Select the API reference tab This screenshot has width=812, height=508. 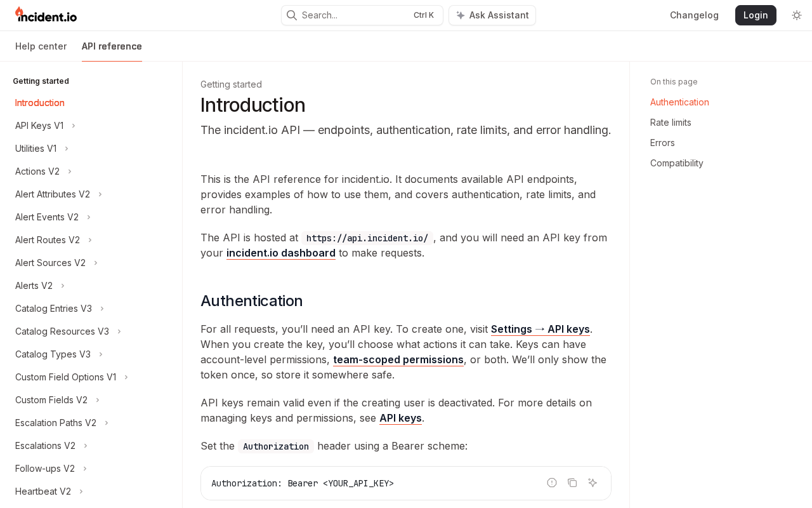point(112,46)
